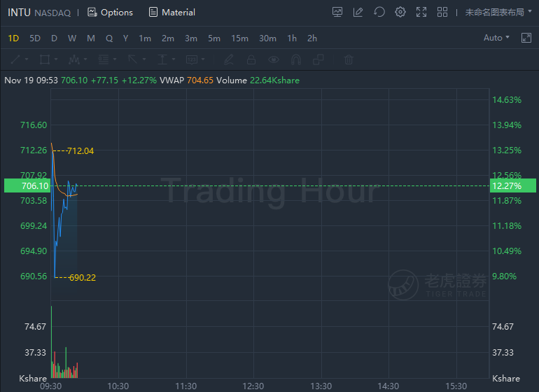This screenshot has width=539, height=392.
Task: Select the 1h interval
Action: 292,38
